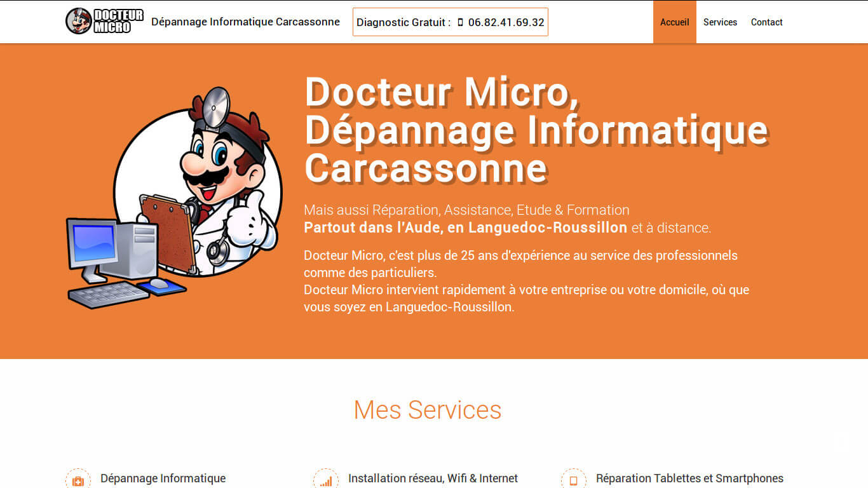Click the 'Mais aussi Réparation, Assistance' subtitle line

(466, 210)
